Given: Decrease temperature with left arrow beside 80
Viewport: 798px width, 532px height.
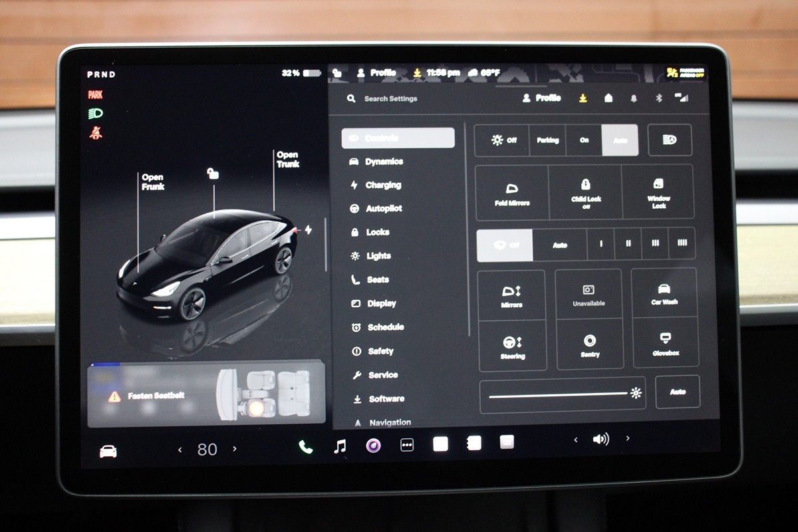Looking at the screenshot, I should coord(180,450).
